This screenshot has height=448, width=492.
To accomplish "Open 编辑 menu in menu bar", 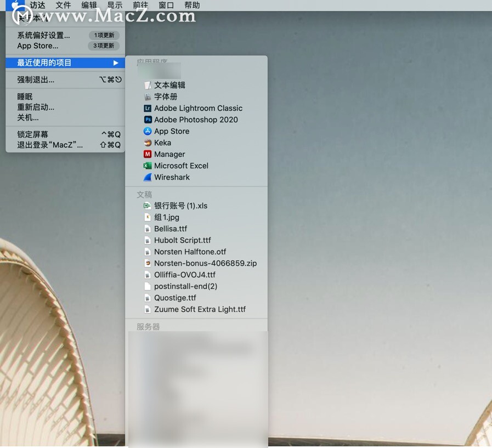I will (89, 5).
